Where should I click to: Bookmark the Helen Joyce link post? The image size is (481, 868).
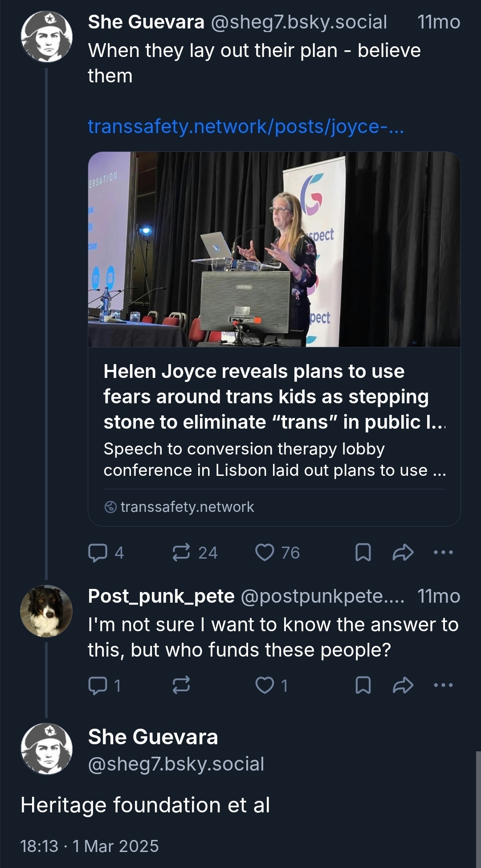click(363, 552)
